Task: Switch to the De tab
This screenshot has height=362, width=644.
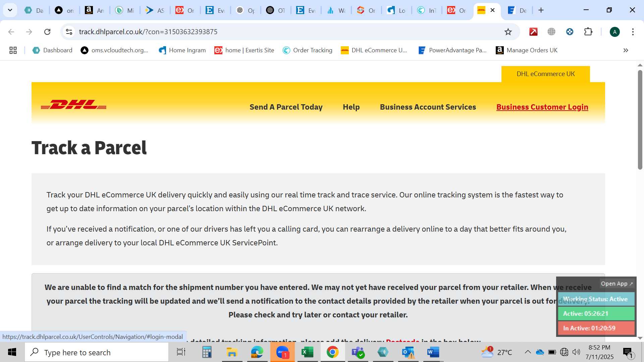Action: tap(517, 10)
